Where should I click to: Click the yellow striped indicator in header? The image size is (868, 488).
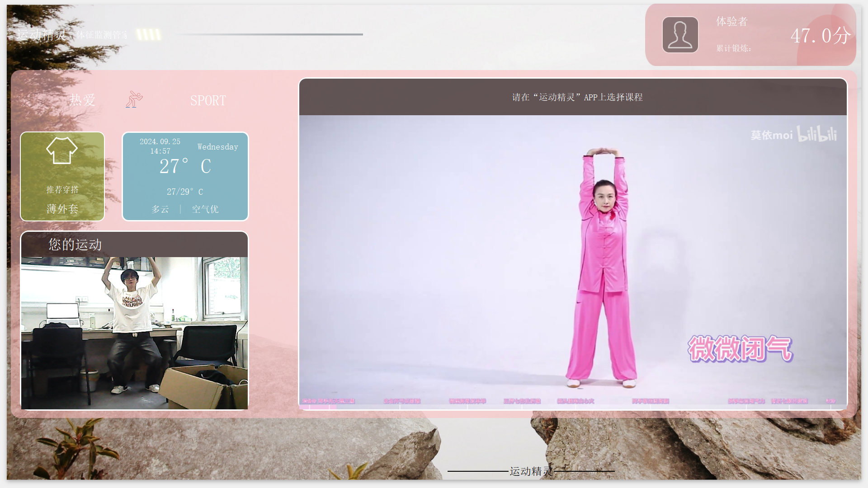[x=149, y=34]
